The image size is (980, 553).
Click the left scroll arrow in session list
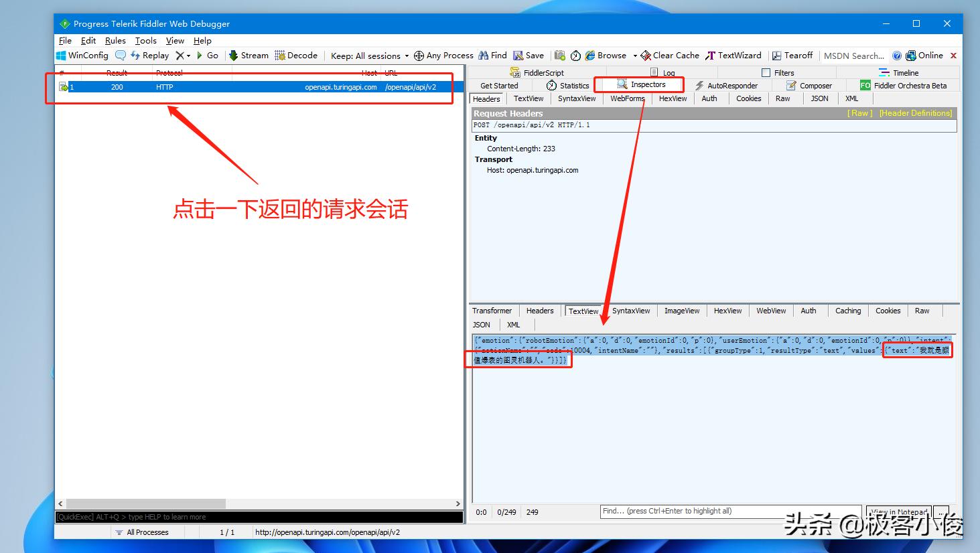point(60,503)
